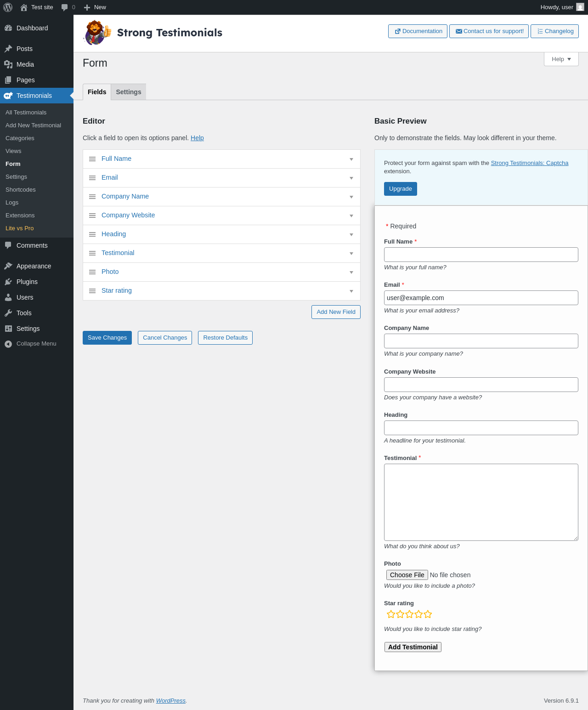Click the Full Name preview input field
Viewport: 588px width, 710px height.
click(481, 255)
